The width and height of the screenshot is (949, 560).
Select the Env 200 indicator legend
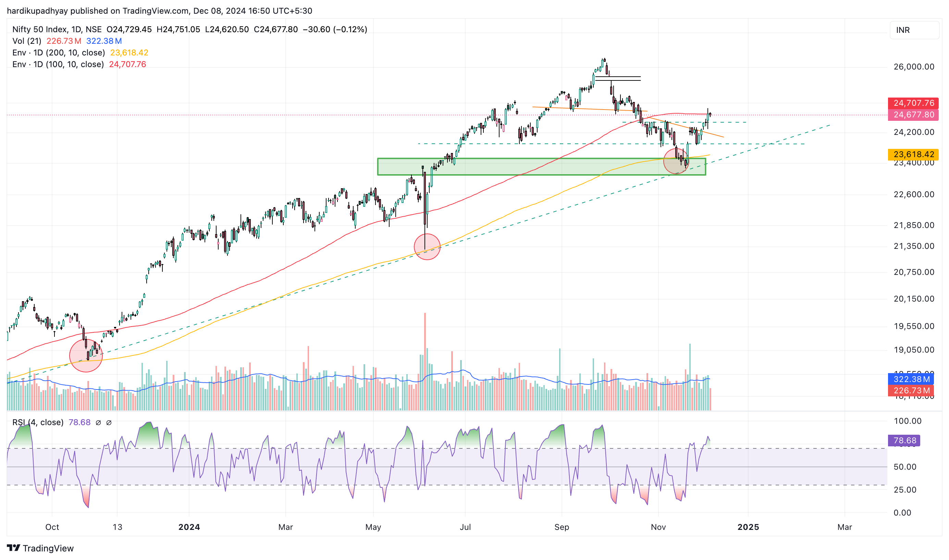(59, 53)
